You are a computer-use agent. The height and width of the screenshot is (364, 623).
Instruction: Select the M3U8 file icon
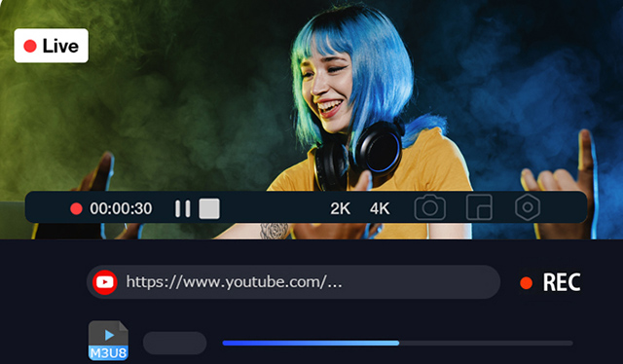pos(108,341)
